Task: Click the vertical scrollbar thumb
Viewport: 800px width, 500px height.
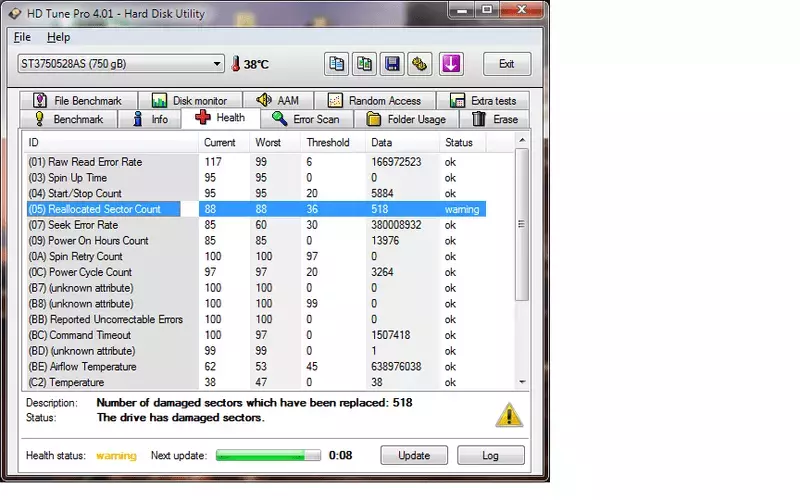Action: 522,224
